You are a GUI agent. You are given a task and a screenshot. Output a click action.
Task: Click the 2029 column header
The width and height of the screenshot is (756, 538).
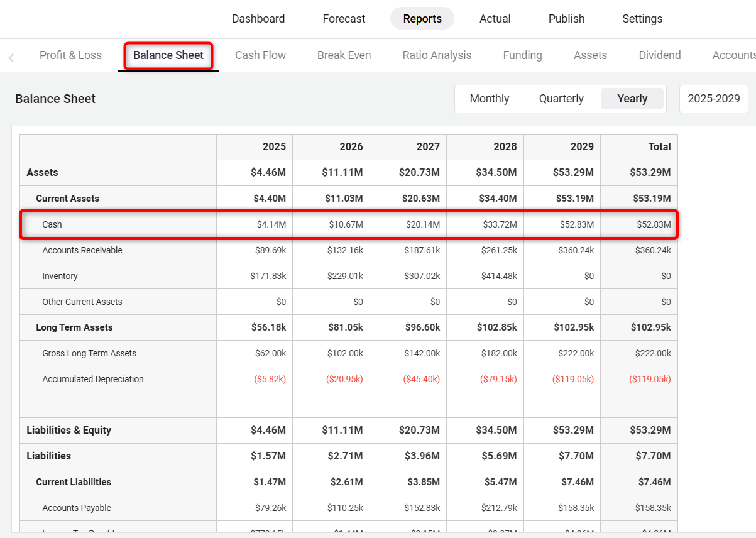click(x=582, y=146)
